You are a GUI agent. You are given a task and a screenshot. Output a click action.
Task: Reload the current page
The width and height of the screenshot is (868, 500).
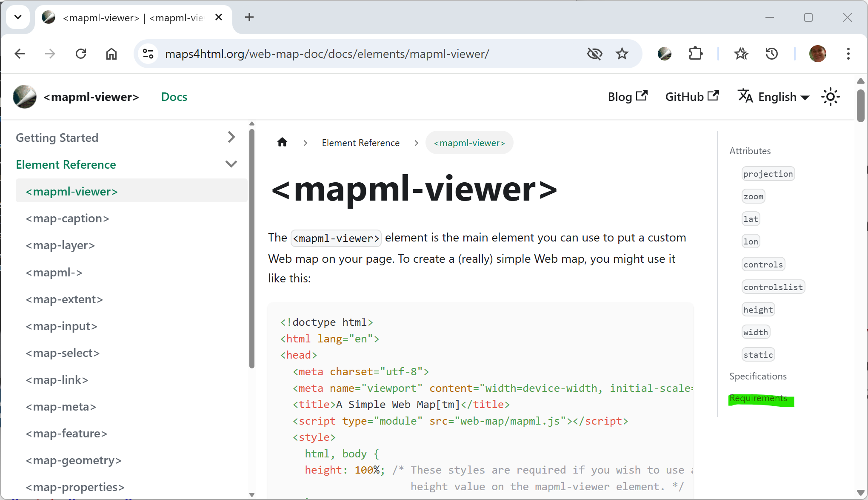pyautogui.click(x=81, y=54)
